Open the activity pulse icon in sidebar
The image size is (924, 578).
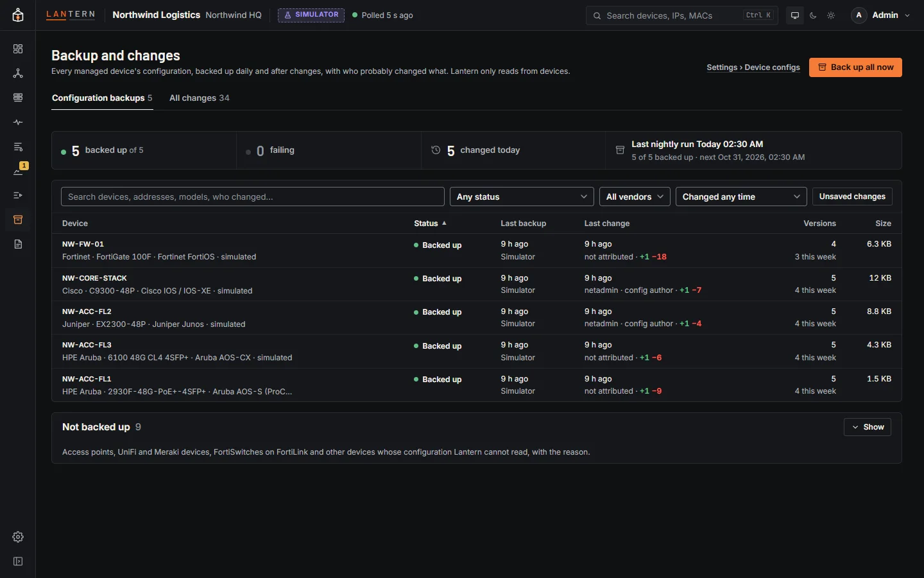click(x=18, y=122)
